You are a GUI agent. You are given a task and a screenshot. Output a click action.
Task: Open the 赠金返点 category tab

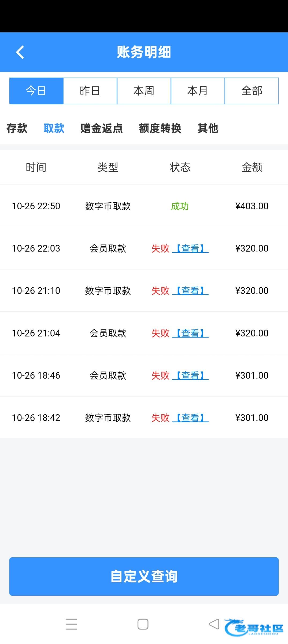[102, 128]
